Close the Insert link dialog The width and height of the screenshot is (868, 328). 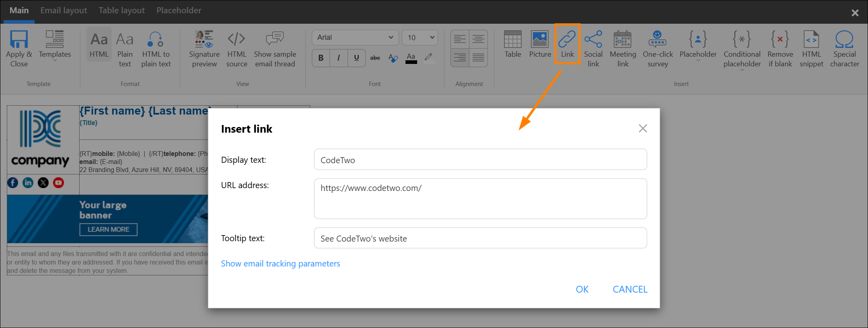pyautogui.click(x=643, y=128)
